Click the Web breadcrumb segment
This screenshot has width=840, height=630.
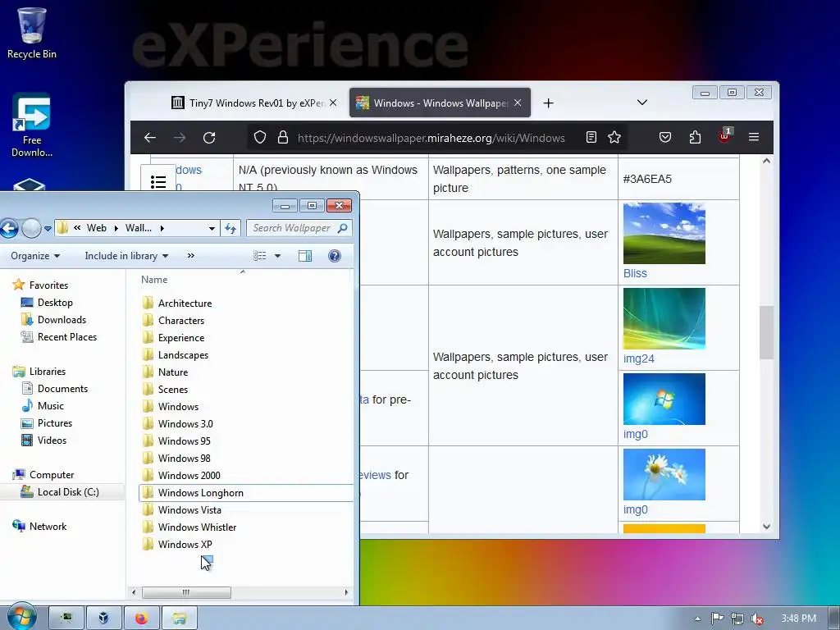97,228
